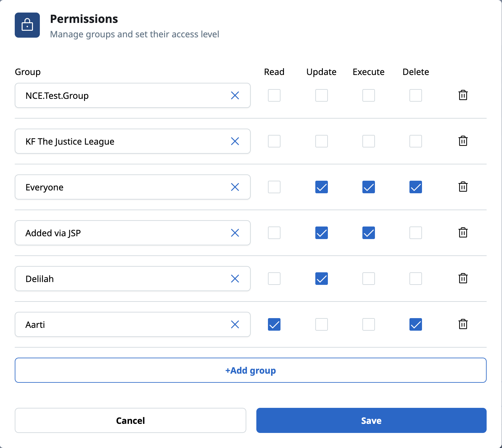
Task: Check Delete for KF The Justice League
Action: (416, 141)
